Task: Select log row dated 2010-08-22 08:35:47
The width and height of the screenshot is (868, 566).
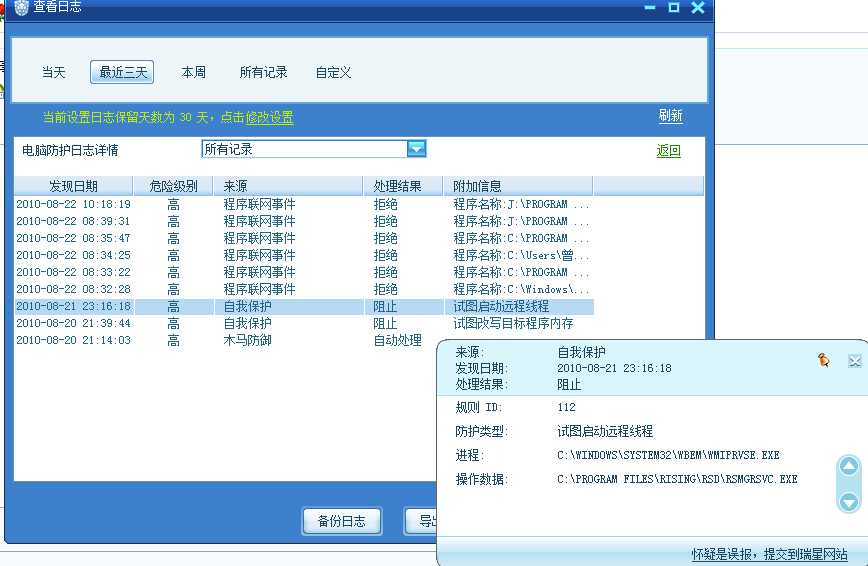Action: point(304,238)
